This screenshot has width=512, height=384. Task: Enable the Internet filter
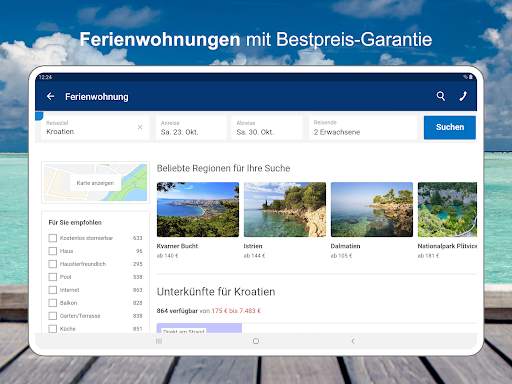pos(53,290)
